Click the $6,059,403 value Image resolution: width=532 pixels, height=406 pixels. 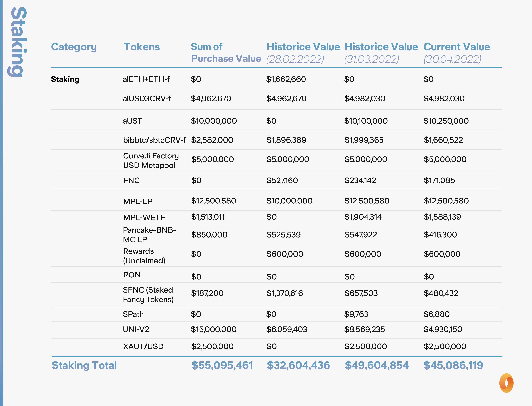pyautogui.click(x=287, y=329)
